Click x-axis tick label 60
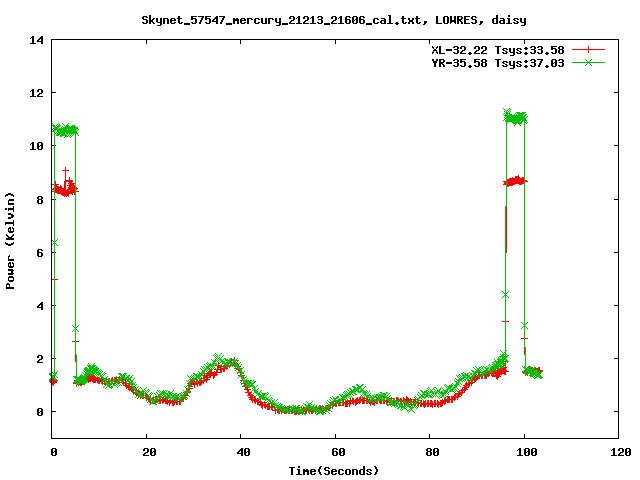 click(x=338, y=452)
